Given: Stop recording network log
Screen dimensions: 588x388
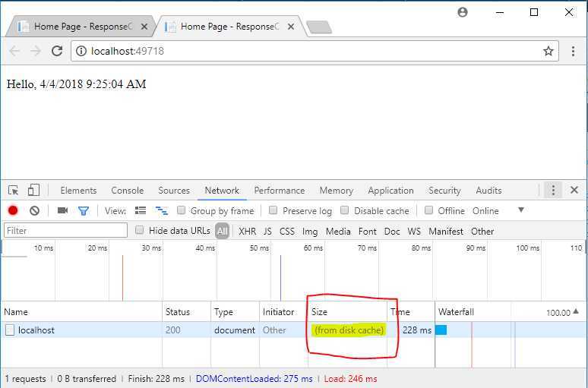Looking at the screenshot, I should (13, 210).
